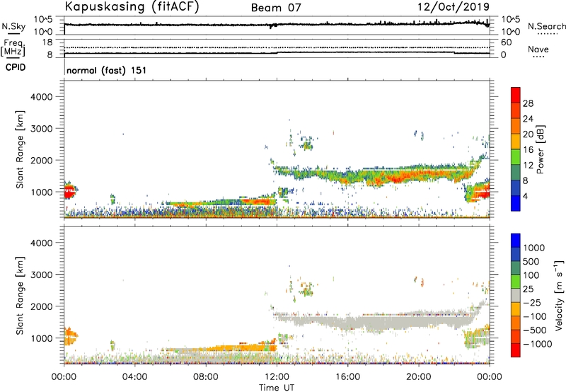Click the 'N.Sky' legend label
Image resolution: width=566 pixels, height=392 pixels.
click(x=13, y=26)
